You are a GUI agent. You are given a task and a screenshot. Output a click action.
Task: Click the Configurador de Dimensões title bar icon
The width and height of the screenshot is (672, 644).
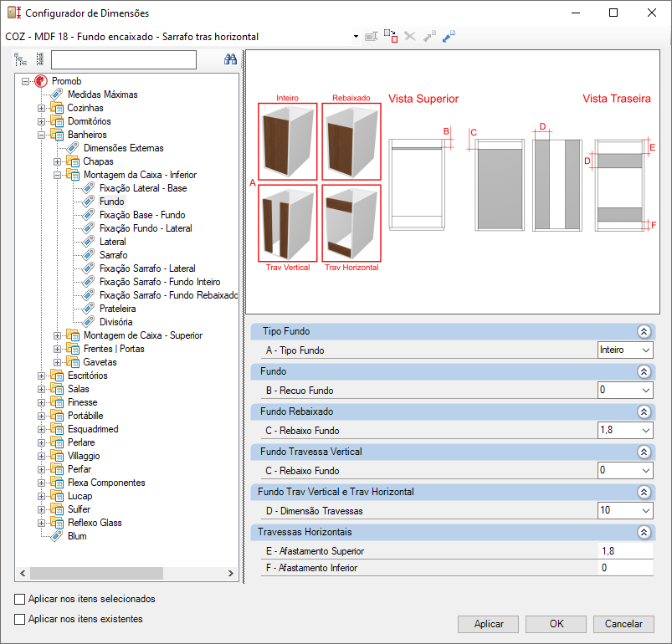[14, 13]
